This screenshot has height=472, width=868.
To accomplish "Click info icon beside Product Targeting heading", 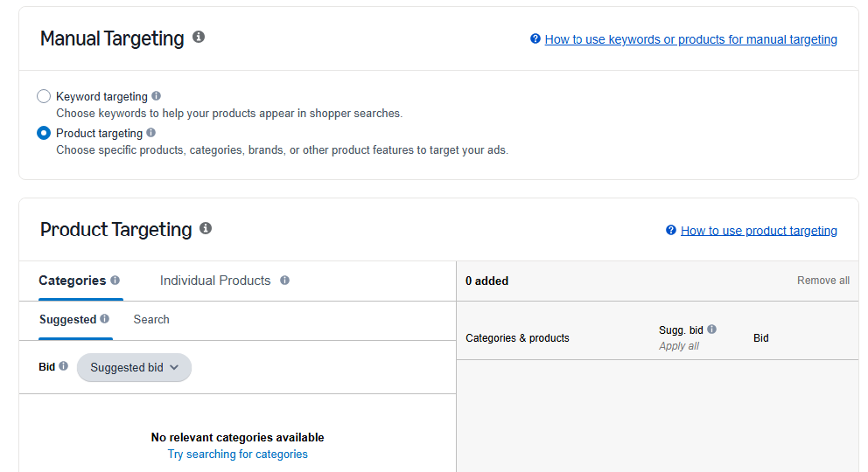I will 206,228.
